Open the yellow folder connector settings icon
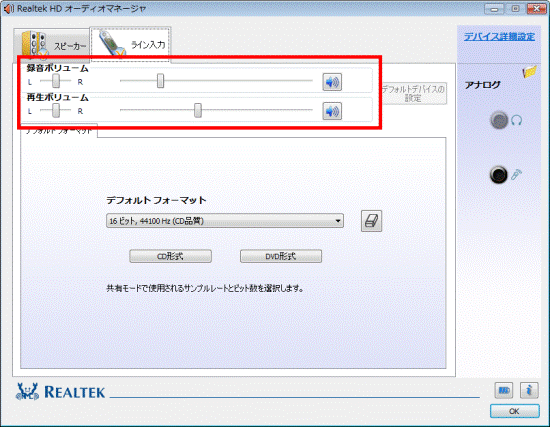Screen dimensions: 550x427 [x=529, y=71]
